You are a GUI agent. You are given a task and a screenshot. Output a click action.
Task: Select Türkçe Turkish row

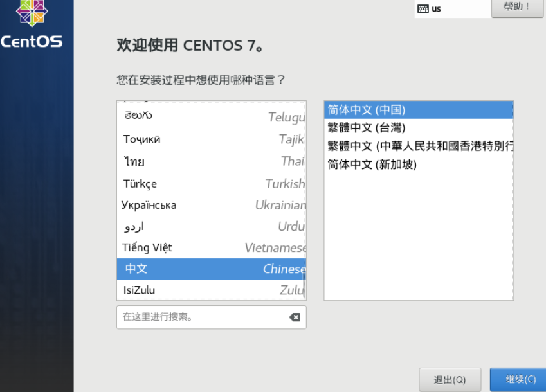[212, 183]
